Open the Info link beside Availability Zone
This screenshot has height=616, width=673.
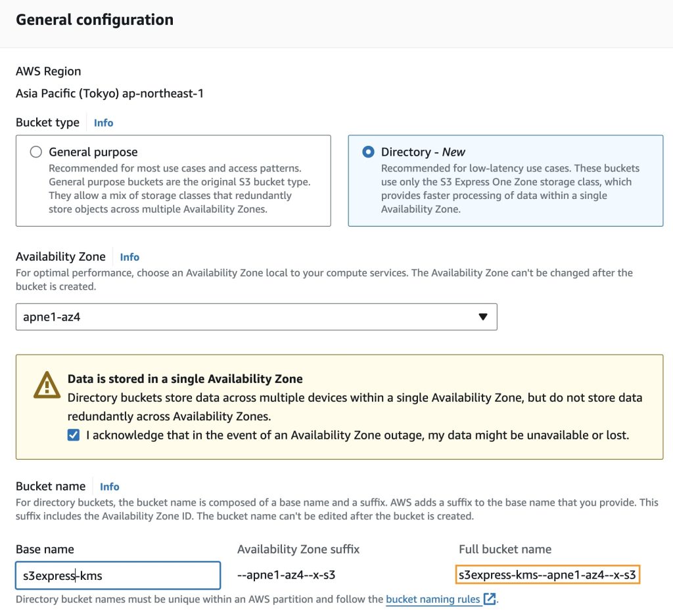click(129, 257)
